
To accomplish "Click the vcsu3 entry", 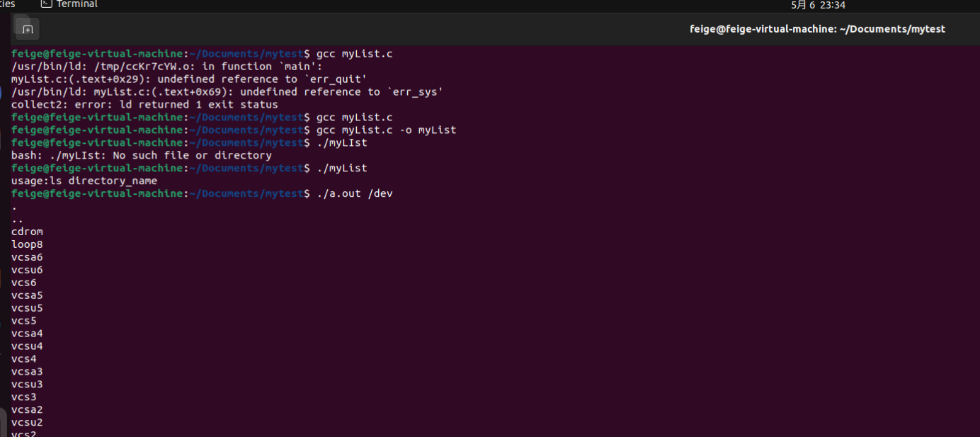I will tap(27, 385).
